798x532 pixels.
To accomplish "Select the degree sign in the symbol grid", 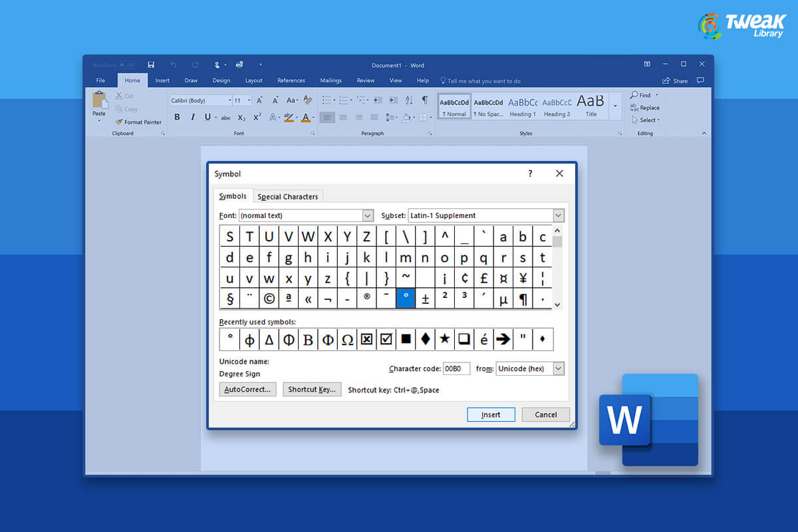I will [406, 298].
